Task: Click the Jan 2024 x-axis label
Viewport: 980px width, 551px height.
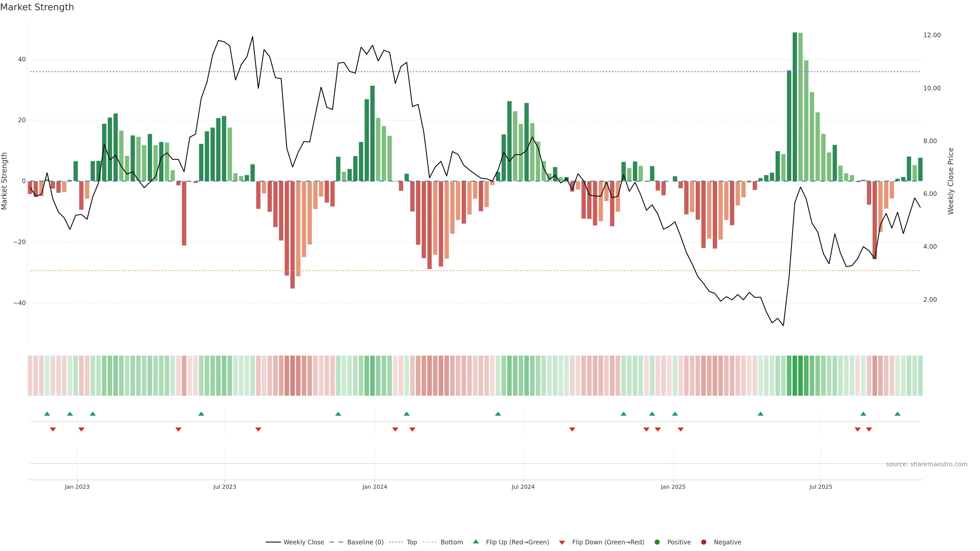Action: tap(375, 487)
